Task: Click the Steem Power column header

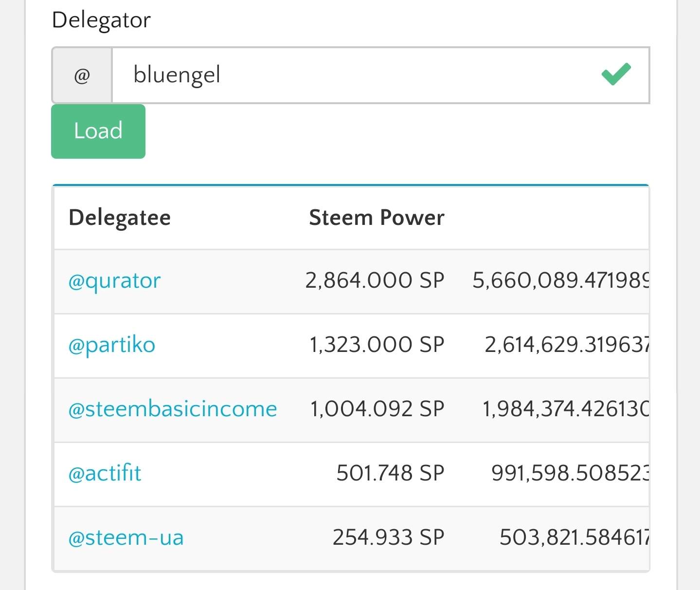Action: 377,218
